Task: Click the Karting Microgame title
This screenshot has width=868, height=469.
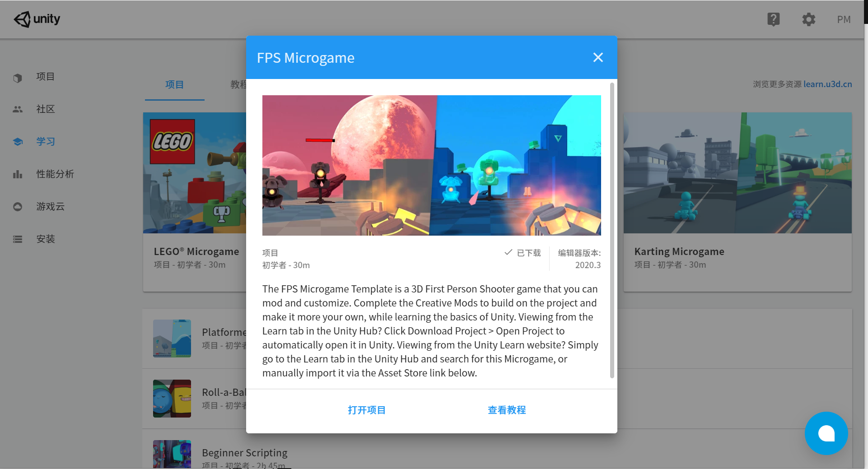Action: pyautogui.click(x=679, y=251)
